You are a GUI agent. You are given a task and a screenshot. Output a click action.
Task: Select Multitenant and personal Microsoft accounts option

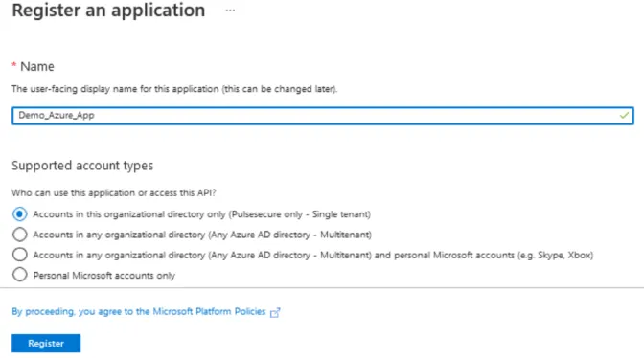coord(19,255)
